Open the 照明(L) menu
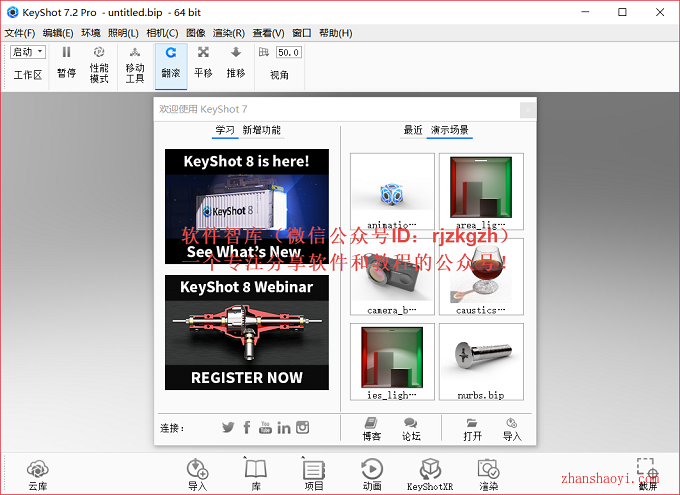Screen dimensions: 680x495 [123, 33]
